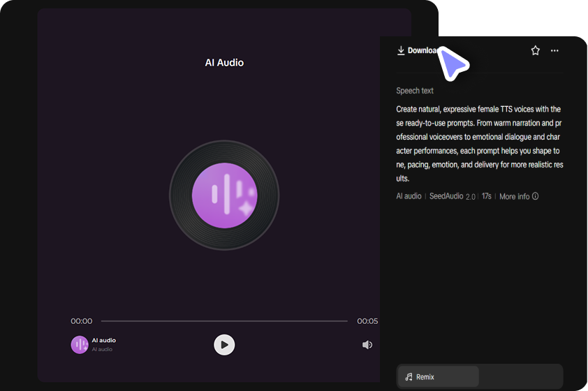Image resolution: width=588 pixels, height=391 pixels.
Task: Open the three-dot more options menu
Action: [x=554, y=50]
